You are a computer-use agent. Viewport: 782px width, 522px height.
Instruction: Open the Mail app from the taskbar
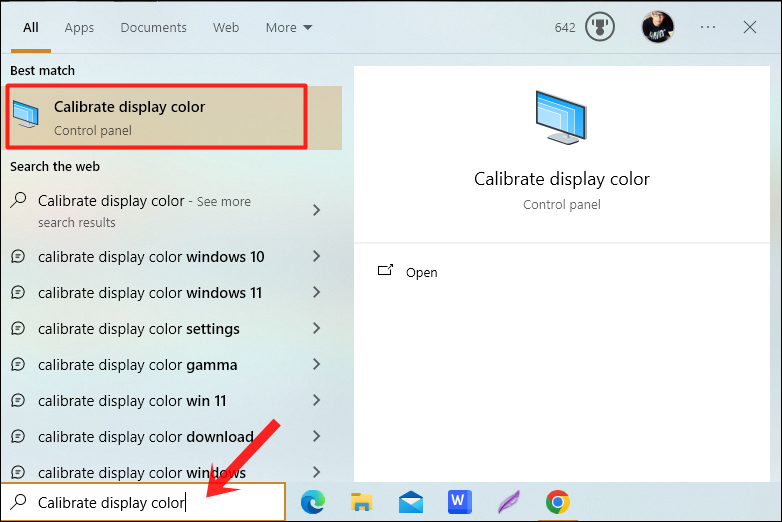[x=410, y=502]
